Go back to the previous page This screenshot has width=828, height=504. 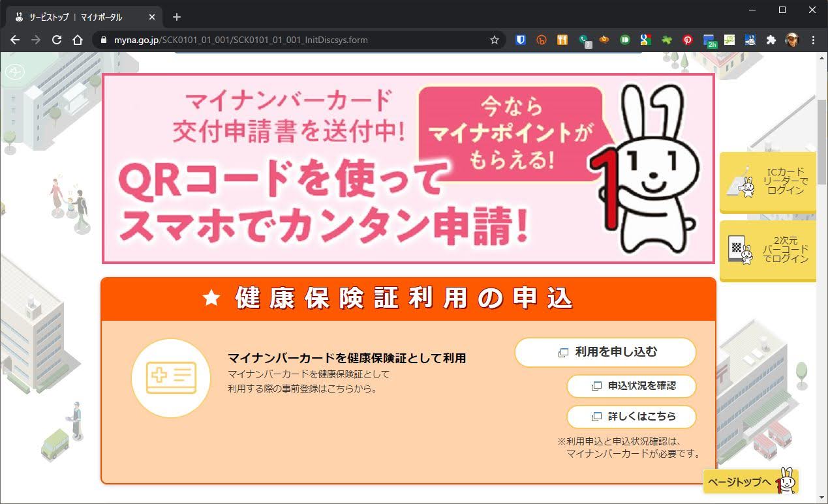(15, 40)
